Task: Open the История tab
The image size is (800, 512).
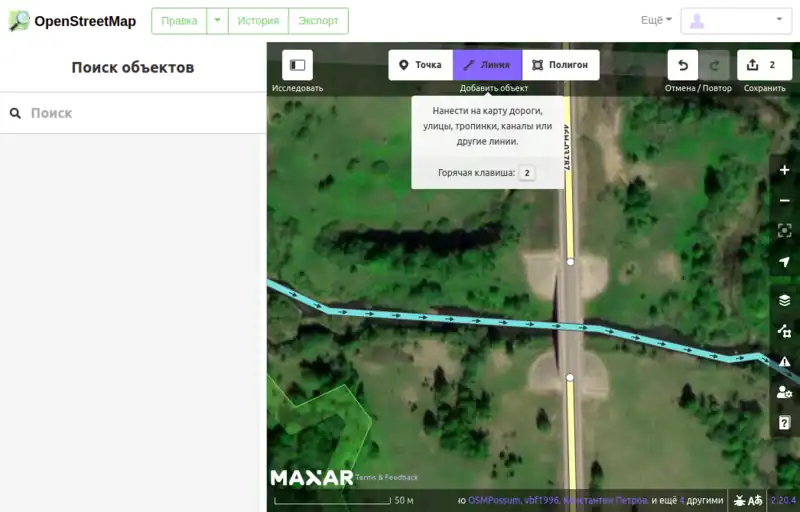Action: (x=258, y=21)
